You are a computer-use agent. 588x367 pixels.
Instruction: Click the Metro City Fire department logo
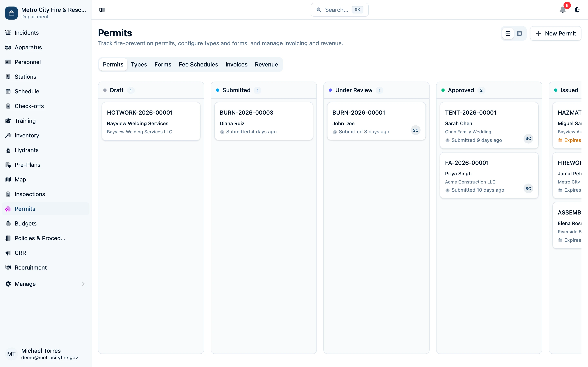pyautogui.click(x=11, y=13)
